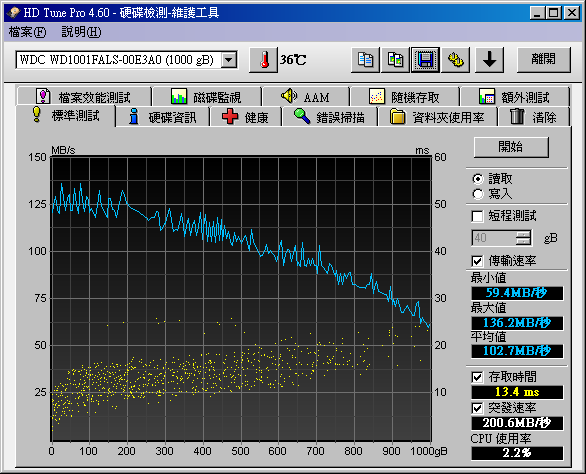Click the short test size input field
Screen dimensions: 586x474
(x=494, y=238)
